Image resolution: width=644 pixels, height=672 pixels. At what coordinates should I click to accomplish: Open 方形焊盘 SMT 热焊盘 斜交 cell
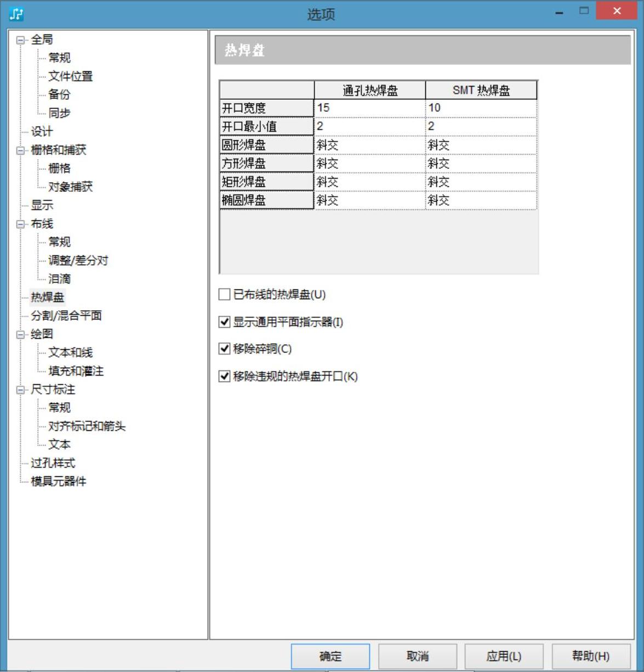[x=481, y=163]
